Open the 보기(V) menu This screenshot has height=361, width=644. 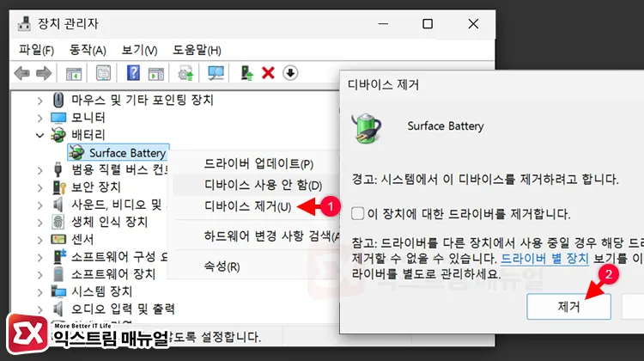[x=139, y=50]
